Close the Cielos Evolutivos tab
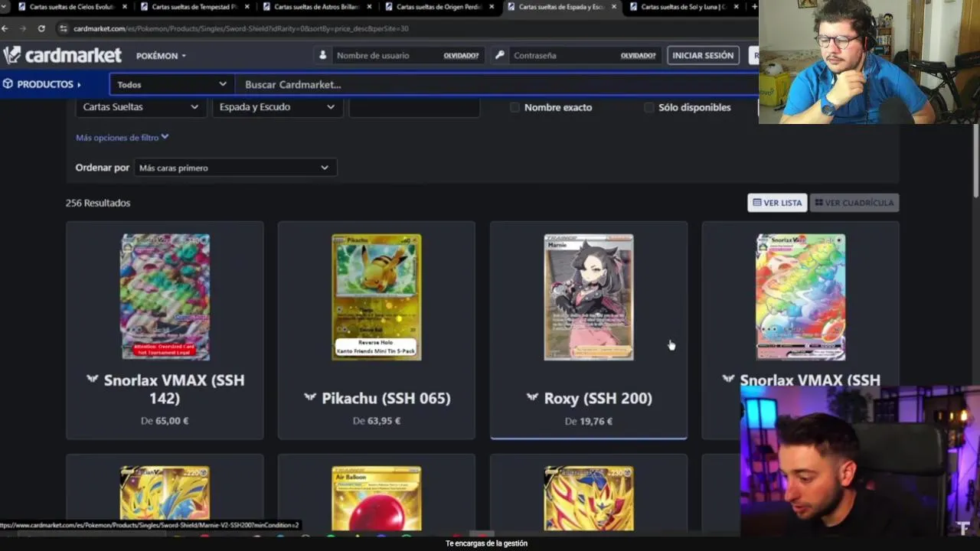The width and height of the screenshot is (980, 551). (x=124, y=7)
